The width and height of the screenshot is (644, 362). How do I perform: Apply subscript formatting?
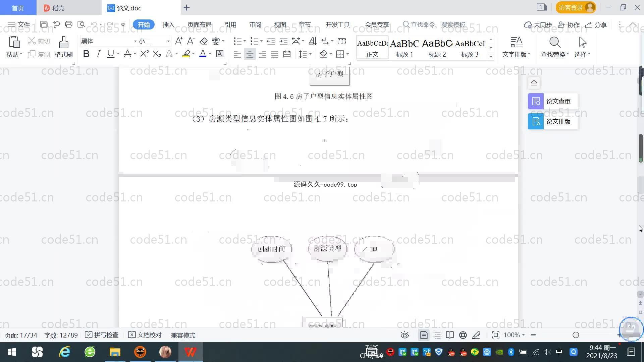157,54
